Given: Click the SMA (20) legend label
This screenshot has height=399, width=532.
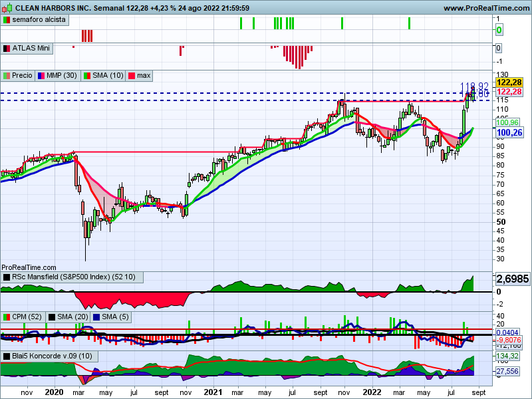Looking at the screenshot, I should coord(68,317).
